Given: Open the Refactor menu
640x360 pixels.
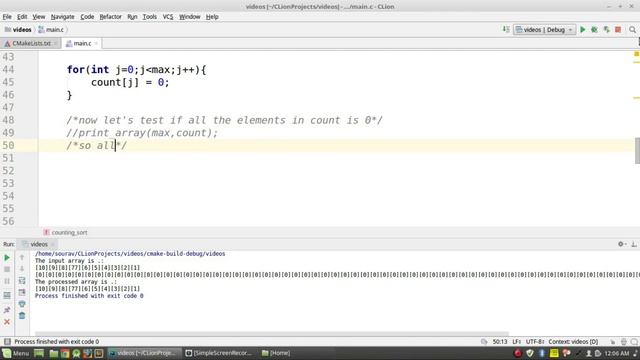Looking at the screenshot, I should coord(111,17).
